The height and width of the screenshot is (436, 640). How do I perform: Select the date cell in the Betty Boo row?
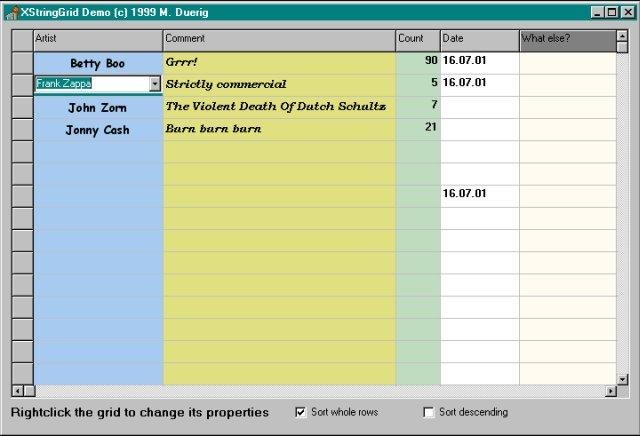(480, 63)
